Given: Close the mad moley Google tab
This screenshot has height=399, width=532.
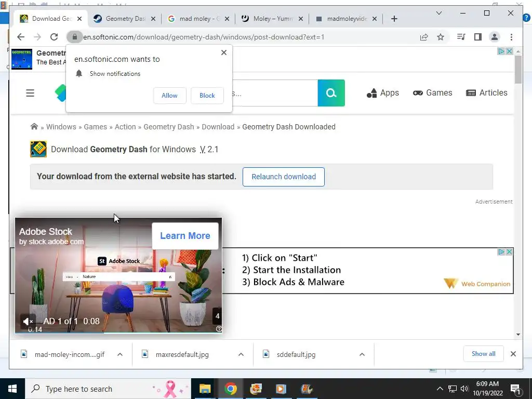Looking at the screenshot, I should pyautogui.click(x=227, y=19).
